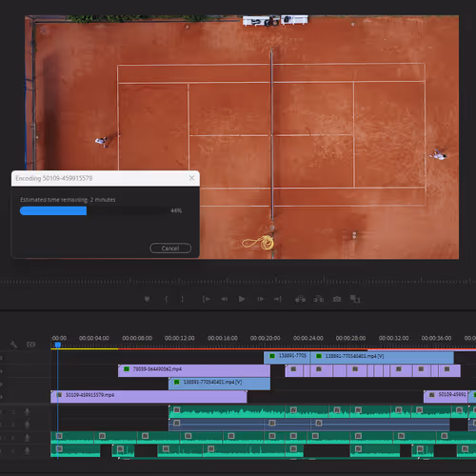Open timeline display settings wrench
Screen dimensions: 476x476
point(13,345)
